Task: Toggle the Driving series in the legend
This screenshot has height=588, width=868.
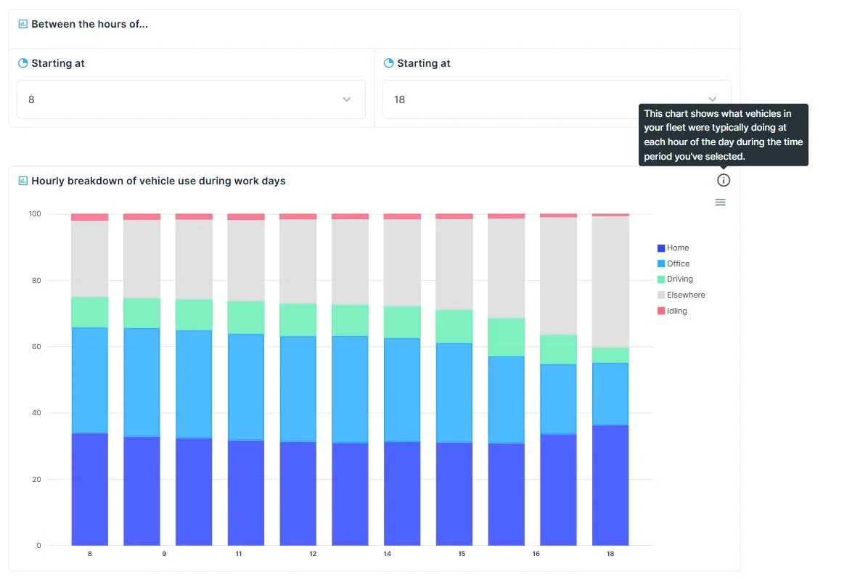Action: [675, 279]
